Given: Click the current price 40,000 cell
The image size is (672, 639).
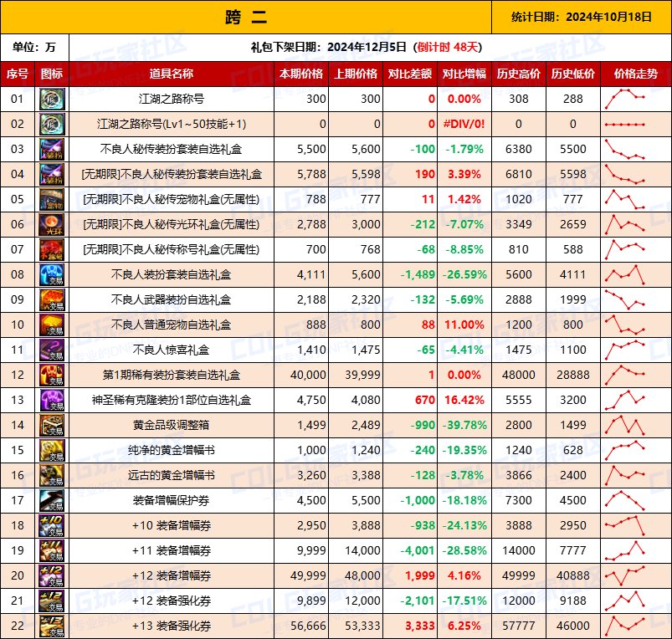Looking at the screenshot, I should (x=301, y=376).
